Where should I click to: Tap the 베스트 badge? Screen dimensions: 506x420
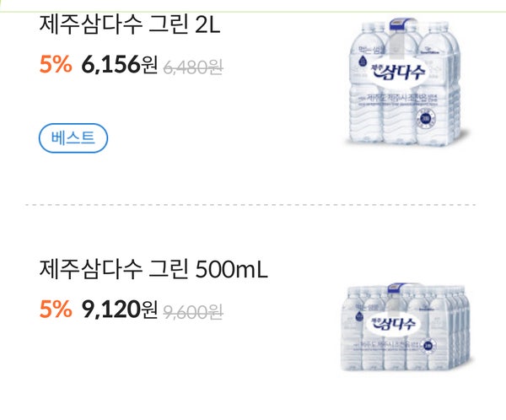coord(73,137)
